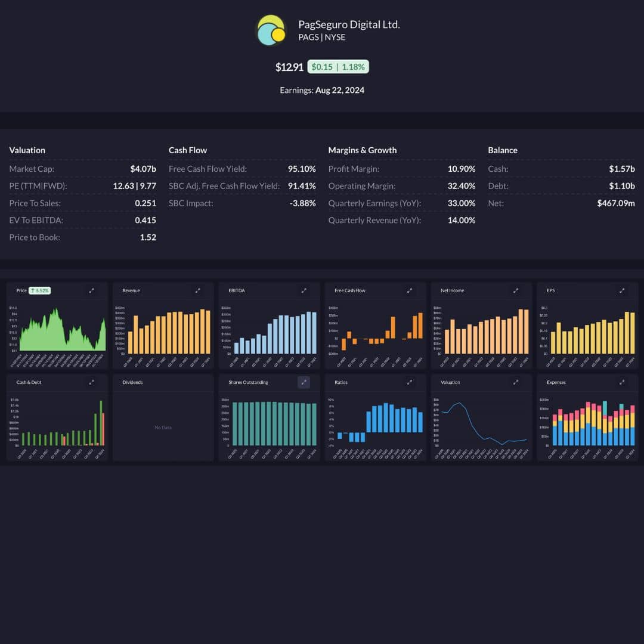Click the Profit Margin value 10.90%
This screenshot has width=644, height=644.
462,169
